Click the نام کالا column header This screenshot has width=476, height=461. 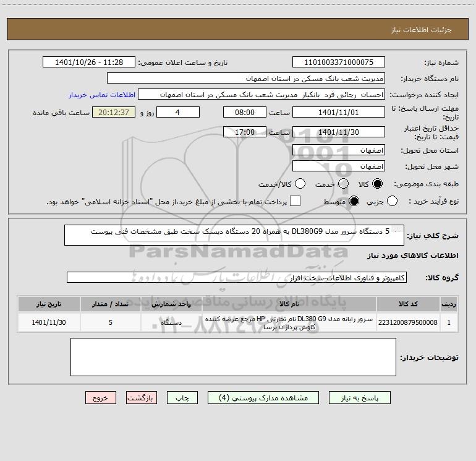[289, 304]
